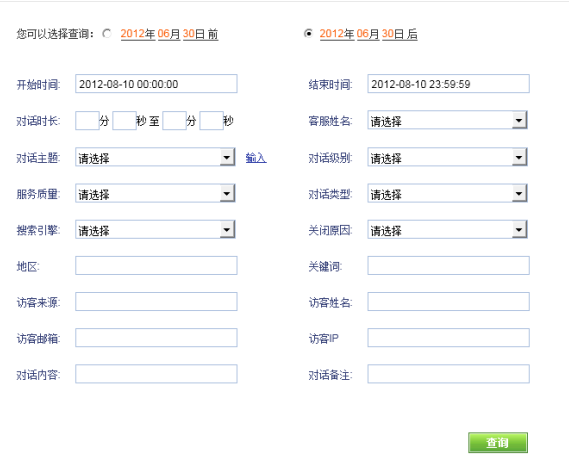Viewport: 569px width, 454px height.
Task: Focus the first 分 box in 对话时长
Action: pos(87,120)
